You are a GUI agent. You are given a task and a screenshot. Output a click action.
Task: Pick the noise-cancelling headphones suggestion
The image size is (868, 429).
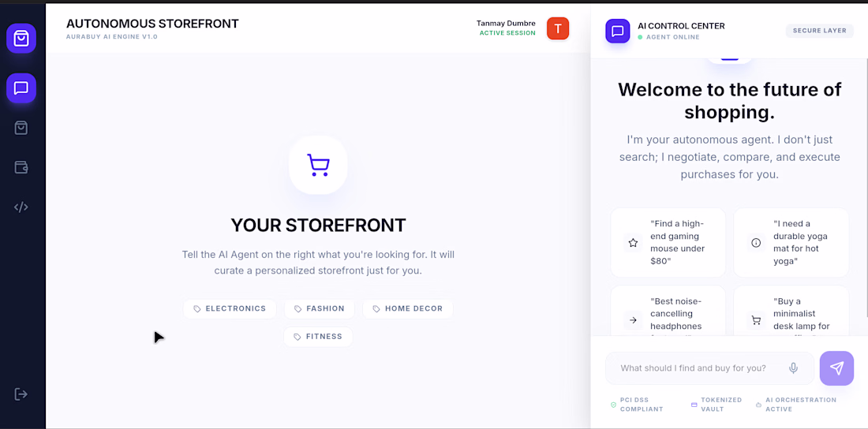point(668,314)
